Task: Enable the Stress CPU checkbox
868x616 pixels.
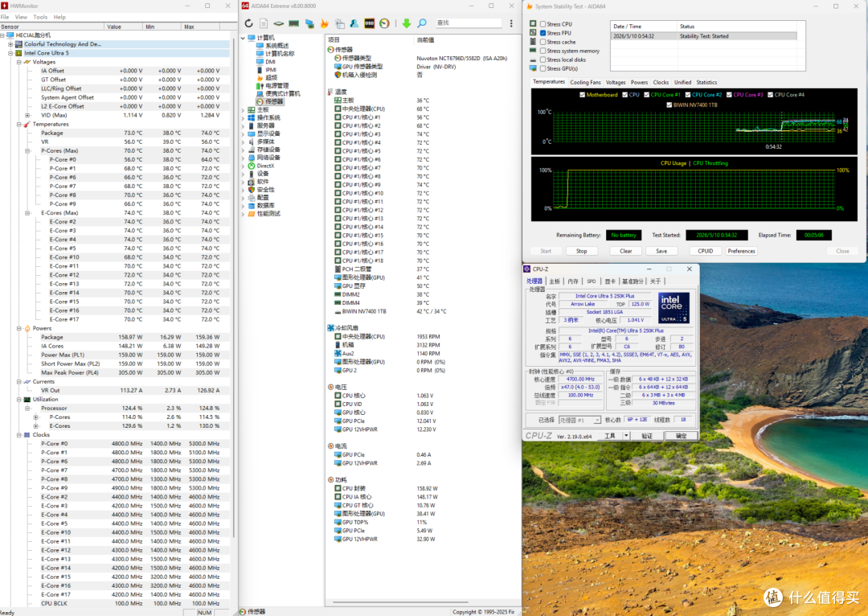Action: [543, 24]
